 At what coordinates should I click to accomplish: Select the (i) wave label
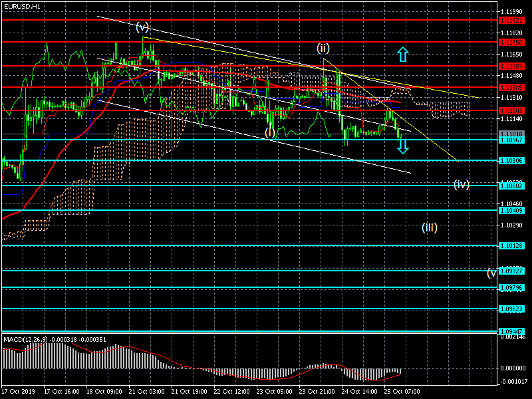pyautogui.click(x=270, y=132)
